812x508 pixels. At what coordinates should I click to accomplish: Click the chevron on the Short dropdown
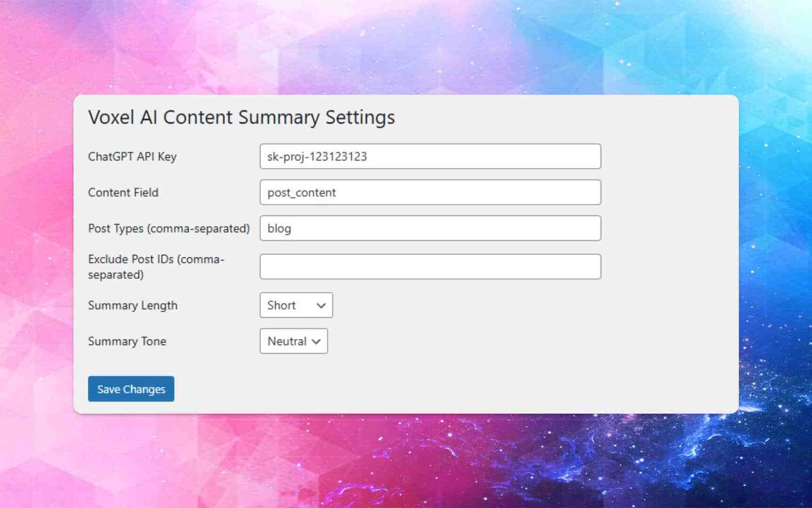[x=321, y=305]
